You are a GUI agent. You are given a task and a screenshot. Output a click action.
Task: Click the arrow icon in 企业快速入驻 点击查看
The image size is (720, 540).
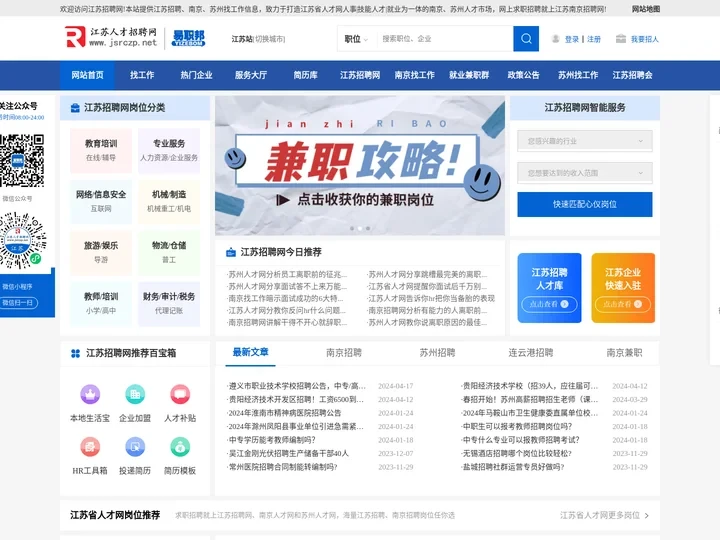pos(638,304)
